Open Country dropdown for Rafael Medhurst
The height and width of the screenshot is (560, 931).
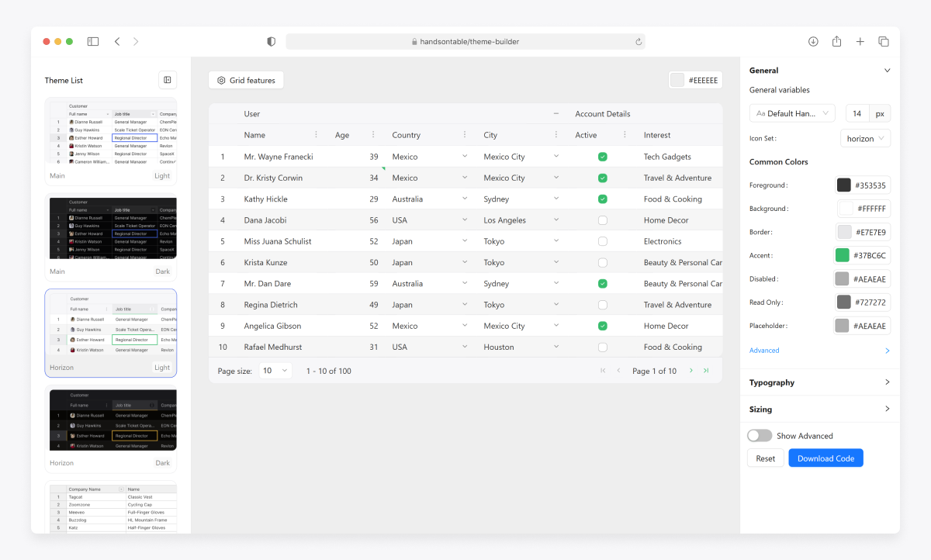(x=465, y=347)
